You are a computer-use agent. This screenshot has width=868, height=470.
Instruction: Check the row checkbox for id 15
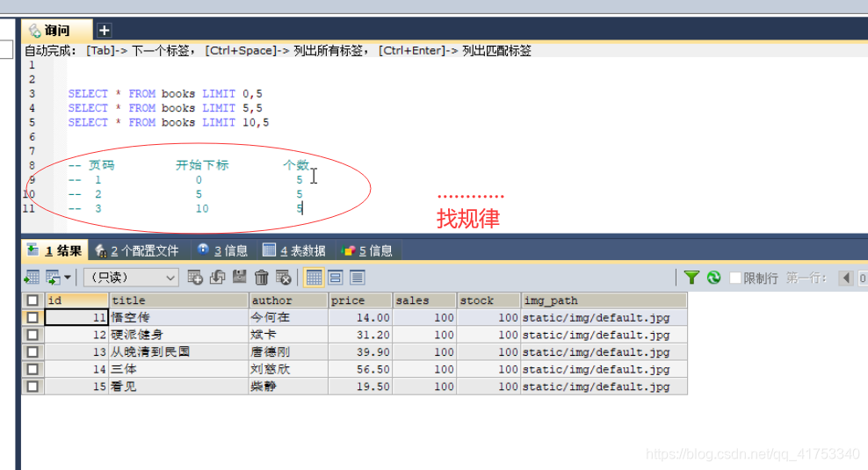33,386
